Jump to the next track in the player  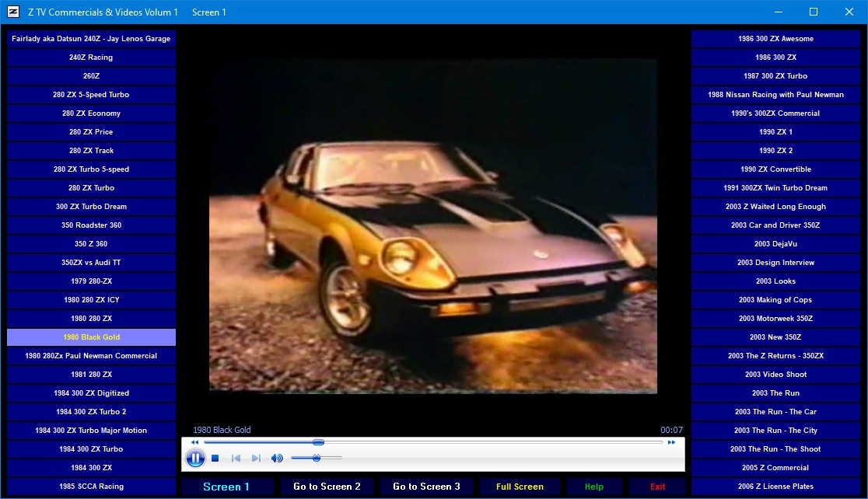point(256,458)
